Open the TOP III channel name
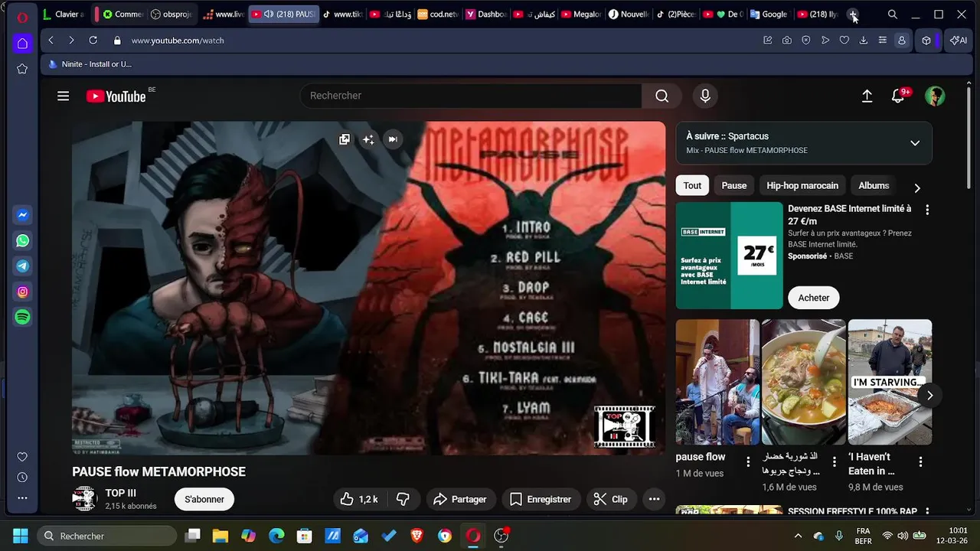 click(x=121, y=493)
